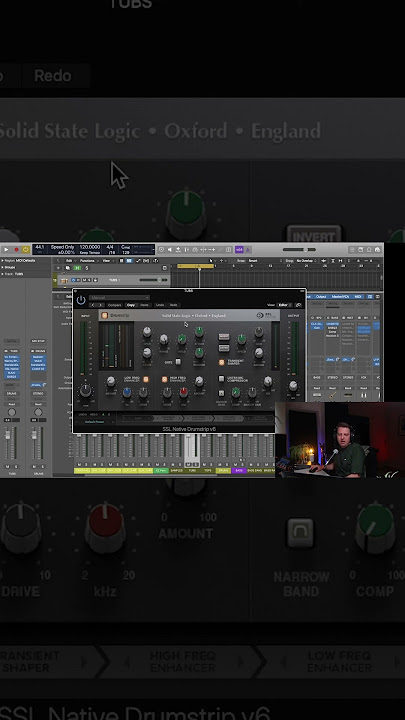Mute the TUBS track in track header
This screenshot has height=720, width=405.
coord(84,280)
